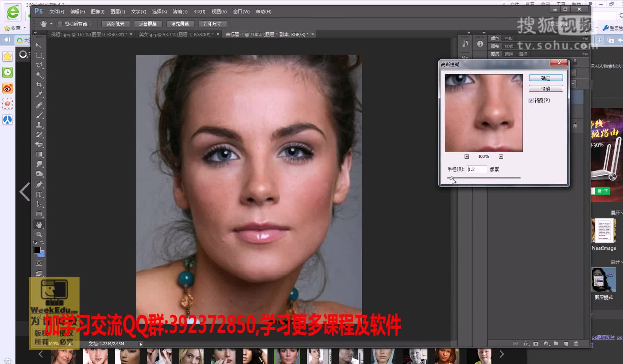Close the 未标题-1 document tab

313,34
